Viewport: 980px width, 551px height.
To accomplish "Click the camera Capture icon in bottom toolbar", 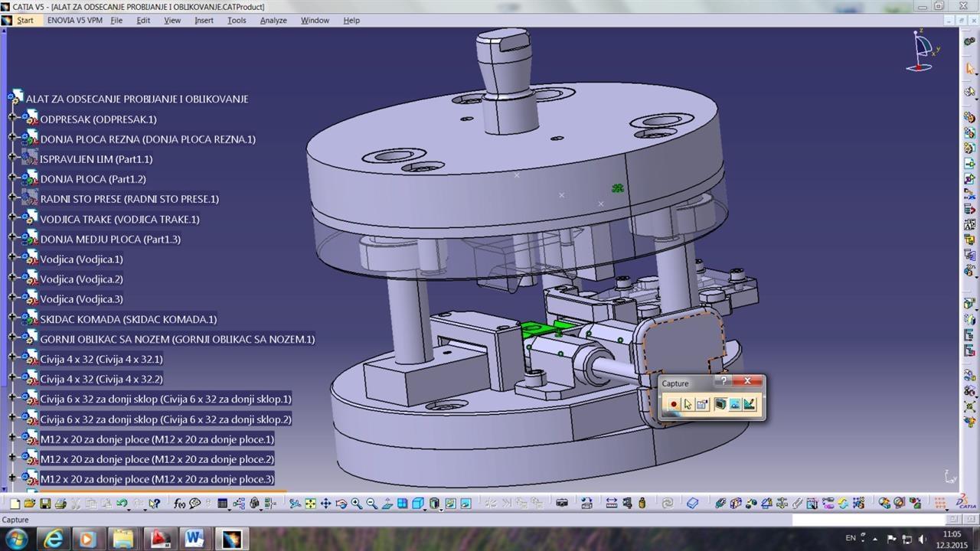I will pos(562,504).
